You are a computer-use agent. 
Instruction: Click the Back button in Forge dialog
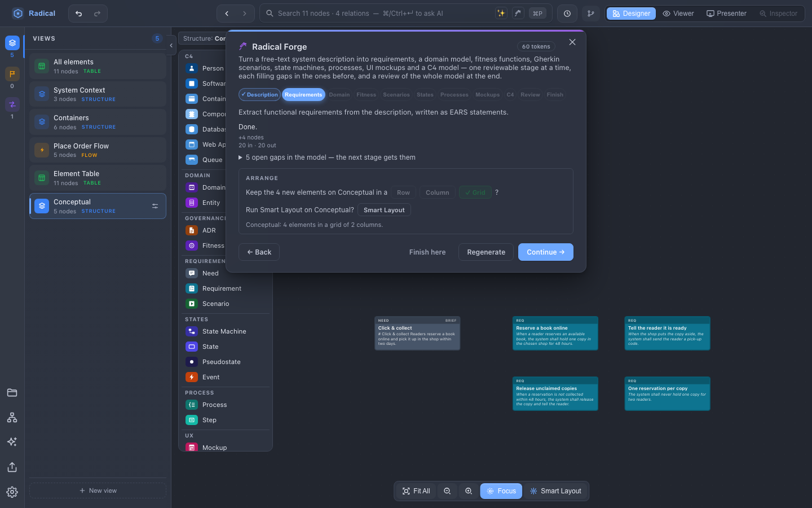pos(259,252)
